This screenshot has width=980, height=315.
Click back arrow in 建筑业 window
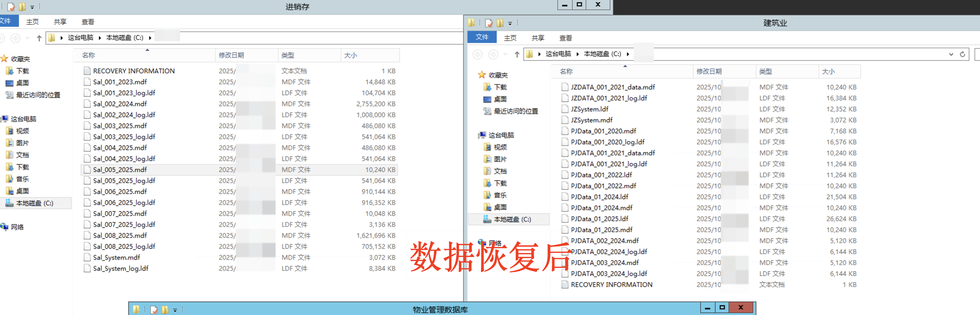pyautogui.click(x=477, y=54)
